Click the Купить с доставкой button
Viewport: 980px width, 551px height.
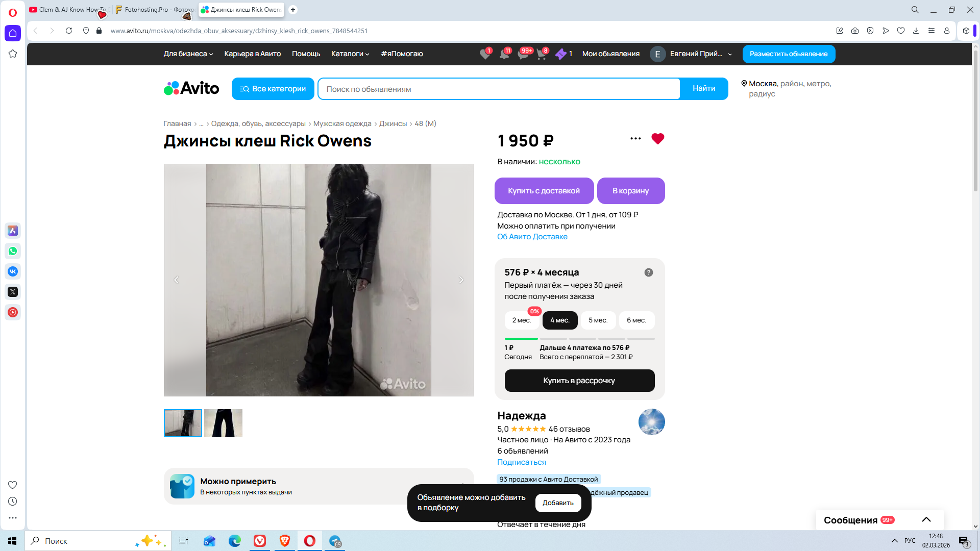(544, 191)
